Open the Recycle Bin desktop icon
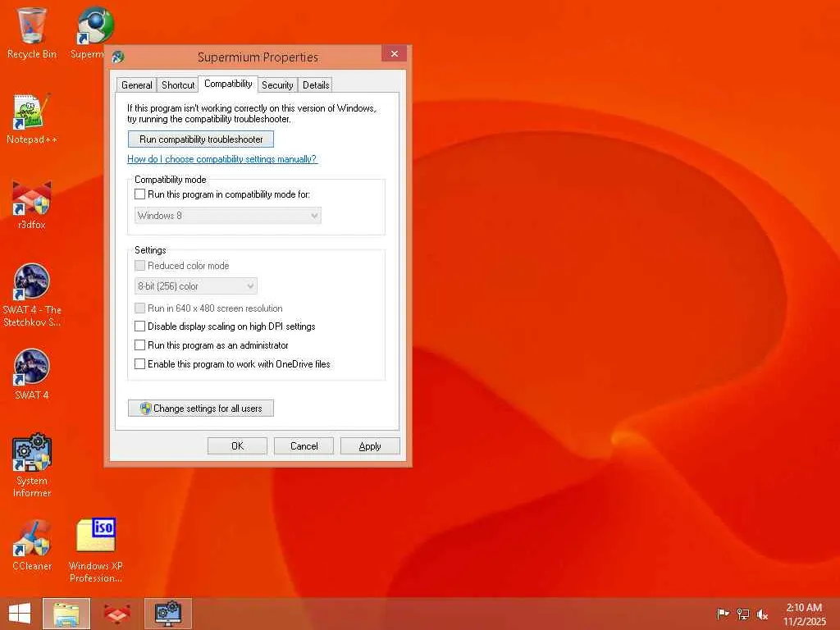 (x=32, y=32)
